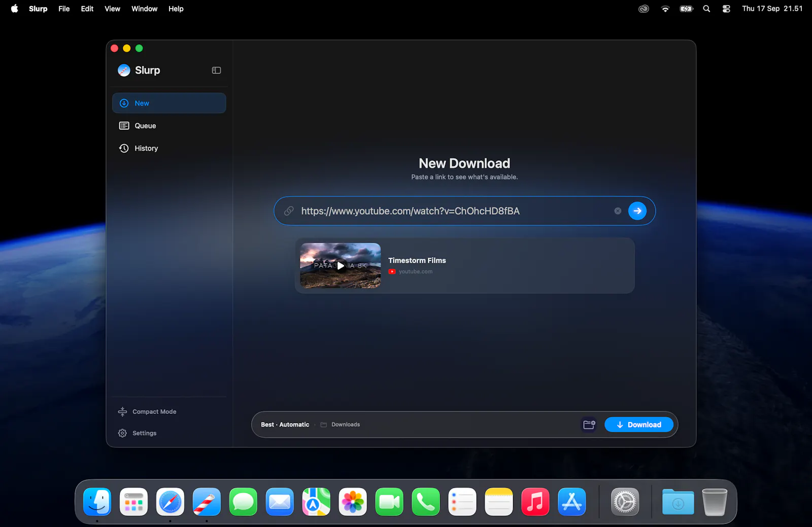This screenshot has height=527, width=812.
Task: Open Settings in the sidebar
Action: point(138,433)
